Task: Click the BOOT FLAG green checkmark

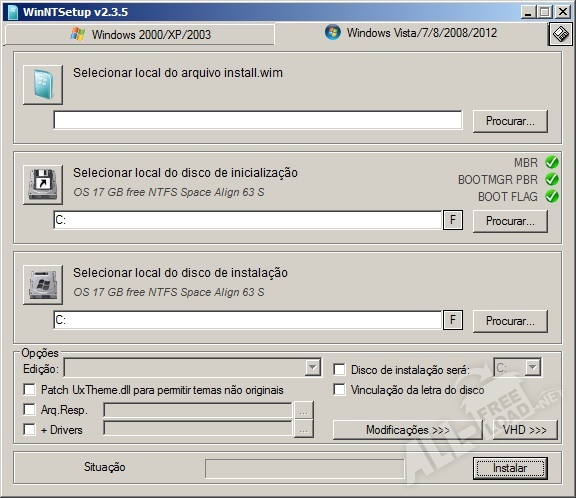Action: tap(552, 196)
